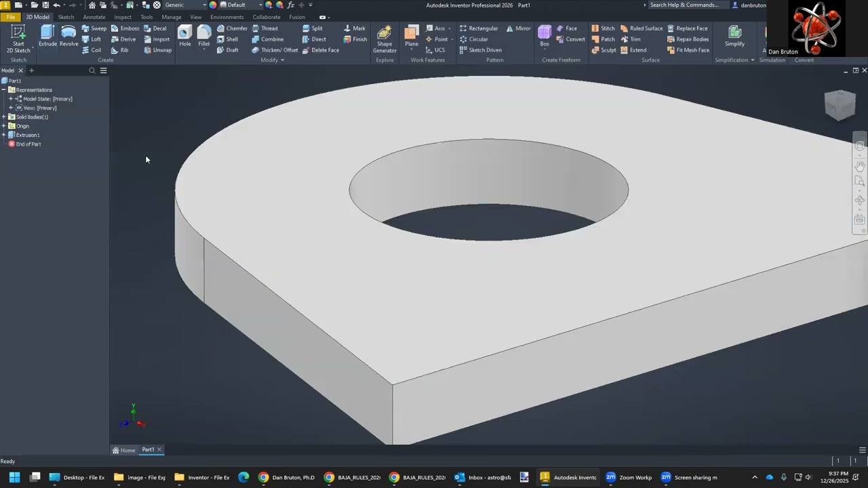Image resolution: width=868 pixels, height=488 pixels.
Task: Select the Decal tool
Action: 155,28
